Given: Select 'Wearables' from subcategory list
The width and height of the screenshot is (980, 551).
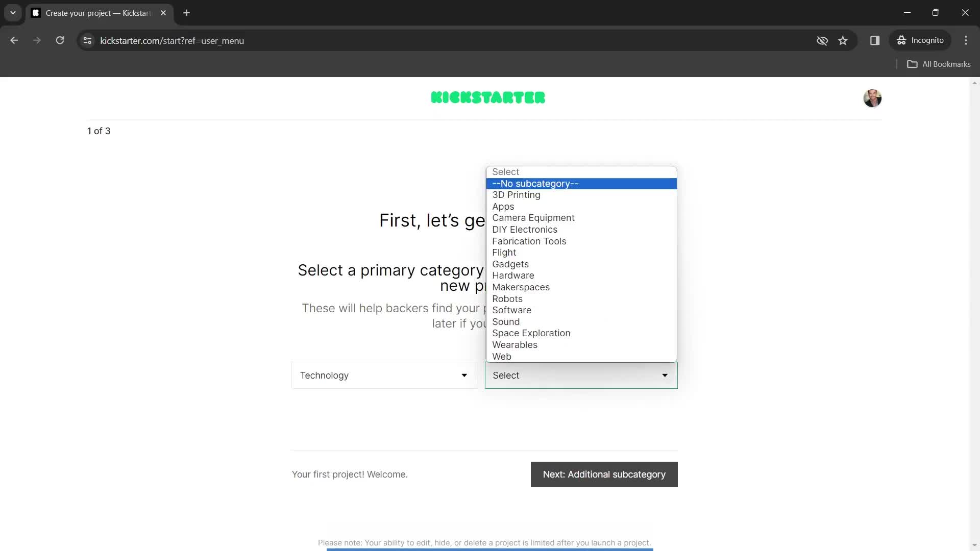Looking at the screenshot, I should [514, 344].
